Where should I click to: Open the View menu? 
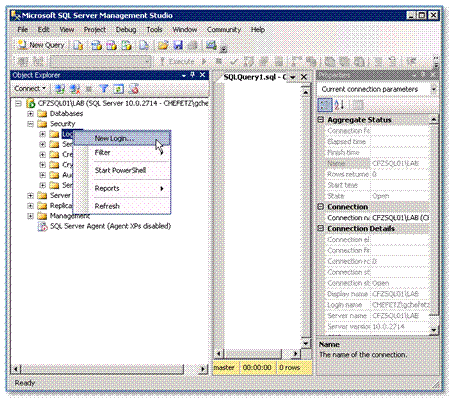[67, 30]
